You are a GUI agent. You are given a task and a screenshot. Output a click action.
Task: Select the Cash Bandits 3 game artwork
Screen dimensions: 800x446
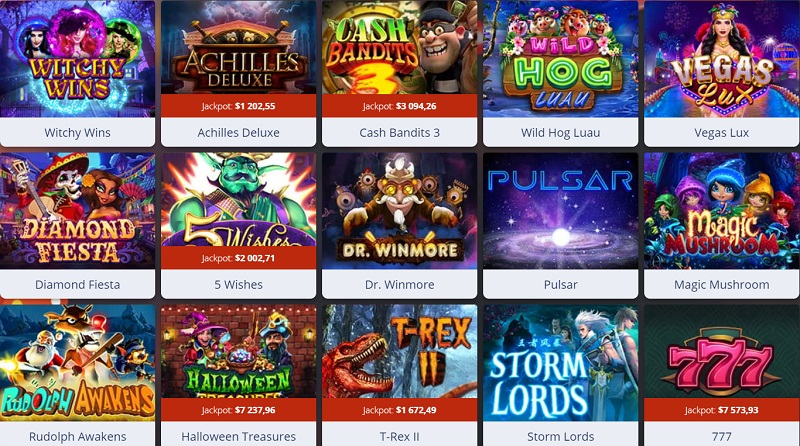click(399, 47)
